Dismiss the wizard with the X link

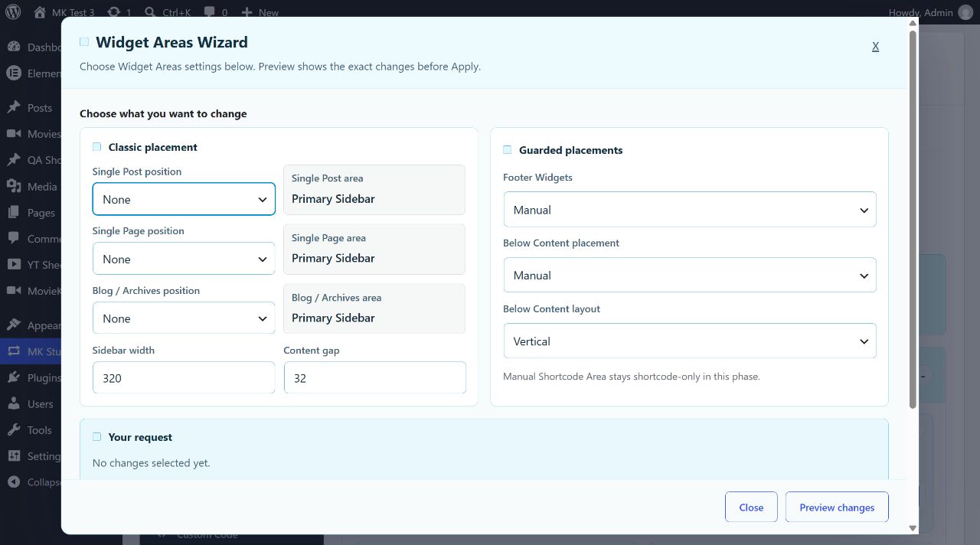875,47
